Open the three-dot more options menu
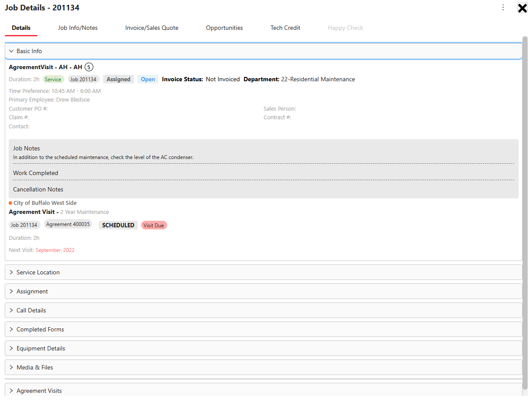The width and height of the screenshot is (532, 401). coord(503,7)
